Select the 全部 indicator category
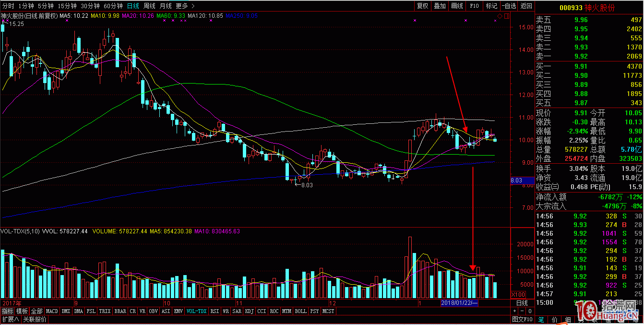The image size is (644, 325). pos(37,311)
